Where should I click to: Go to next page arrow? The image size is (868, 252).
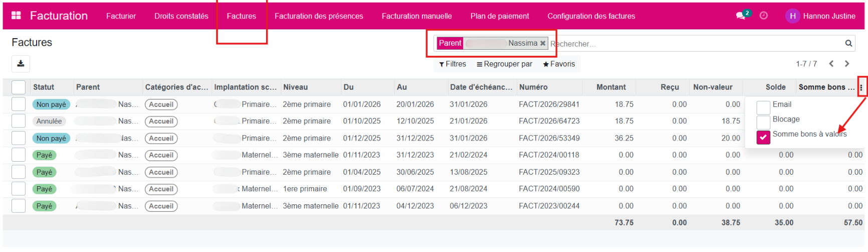point(847,64)
